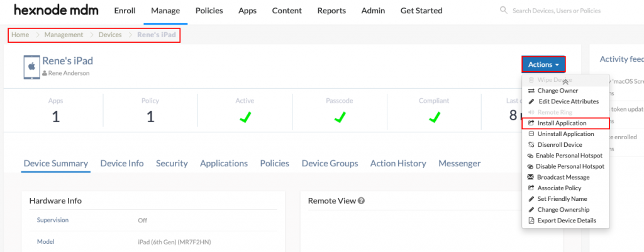Go to Home in the breadcrumb
Screen dimensions: 644x252
coord(20,35)
